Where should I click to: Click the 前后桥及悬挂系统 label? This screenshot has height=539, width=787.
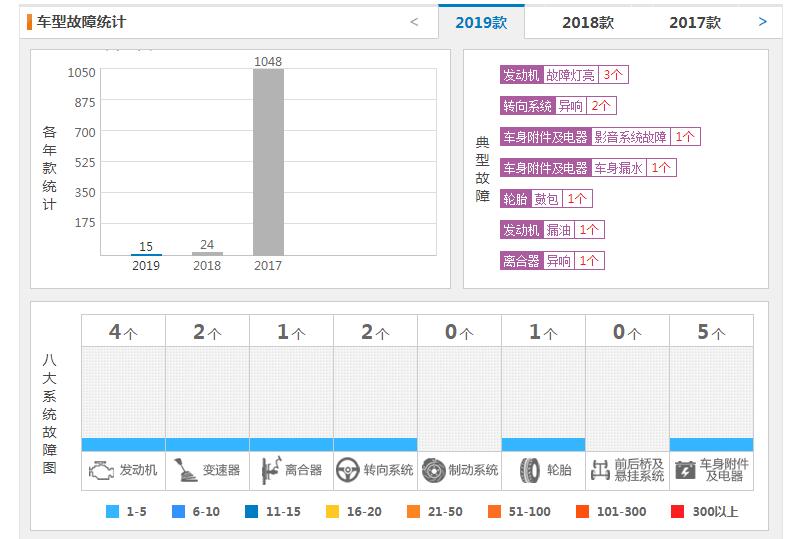click(x=639, y=470)
